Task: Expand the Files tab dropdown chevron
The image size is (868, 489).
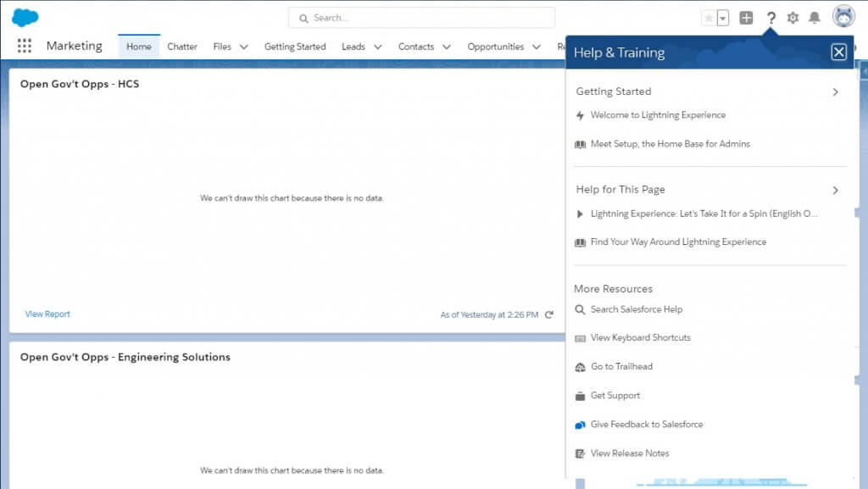Action: click(x=243, y=47)
